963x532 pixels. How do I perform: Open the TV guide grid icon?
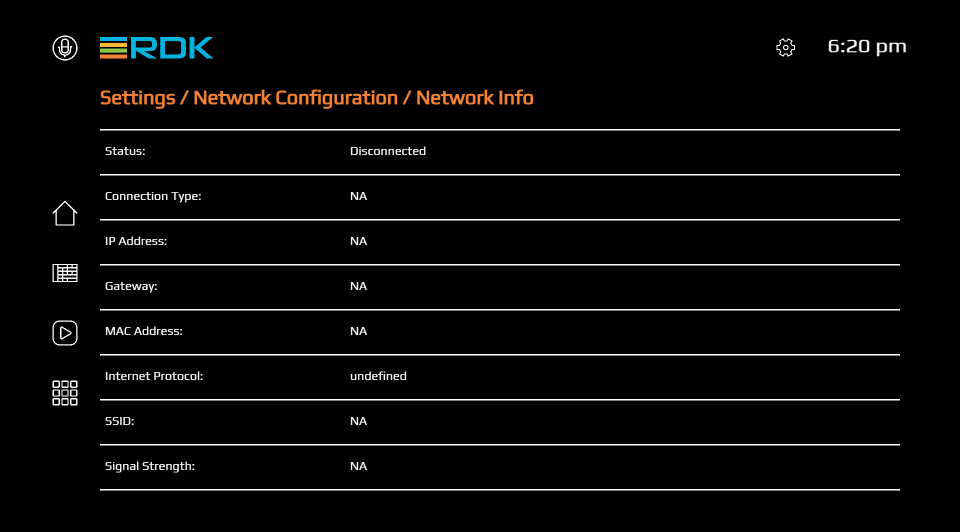tap(65, 273)
